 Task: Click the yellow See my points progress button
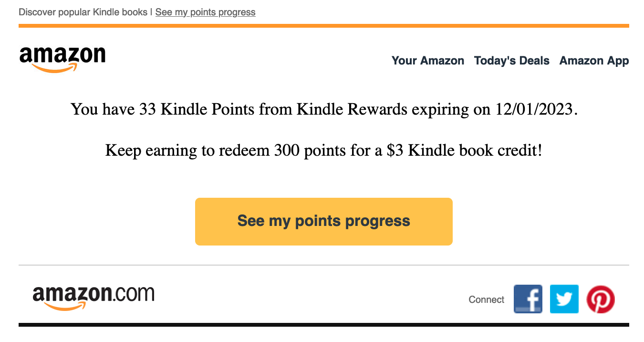(x=324, y=221)
